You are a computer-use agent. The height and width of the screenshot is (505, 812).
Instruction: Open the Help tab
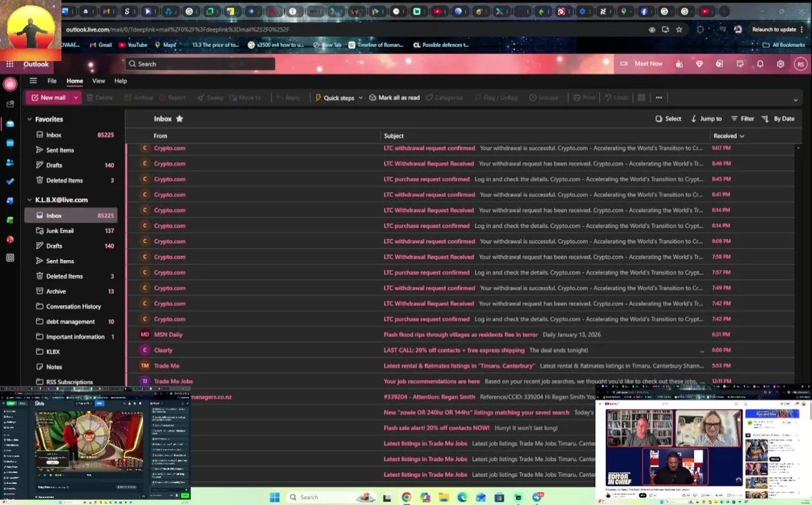tap(121, 81)
